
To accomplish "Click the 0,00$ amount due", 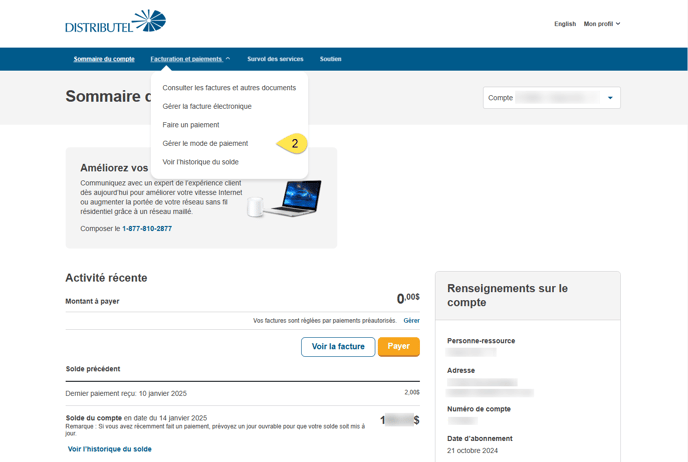I will pos(408,298).
